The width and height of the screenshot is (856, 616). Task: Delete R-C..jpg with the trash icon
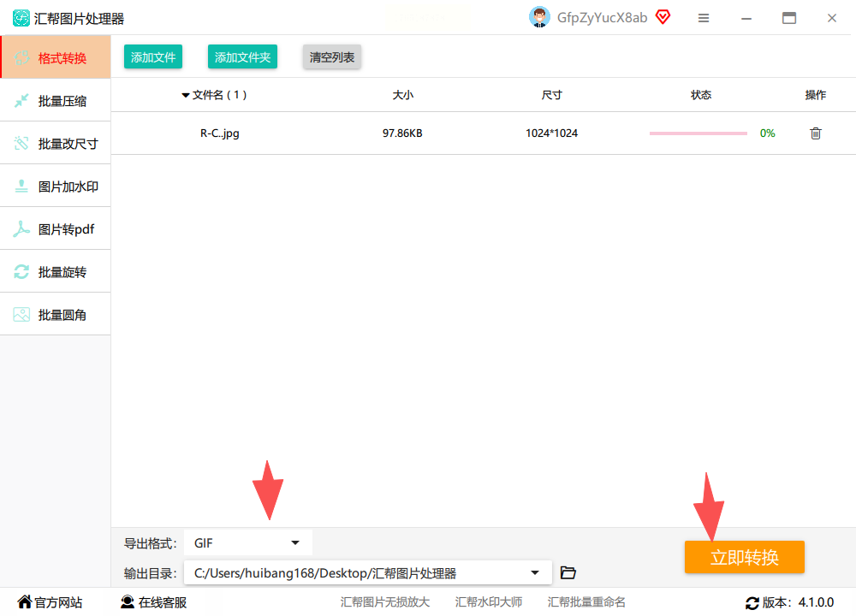pyautogui.click(x=815, y=133)
